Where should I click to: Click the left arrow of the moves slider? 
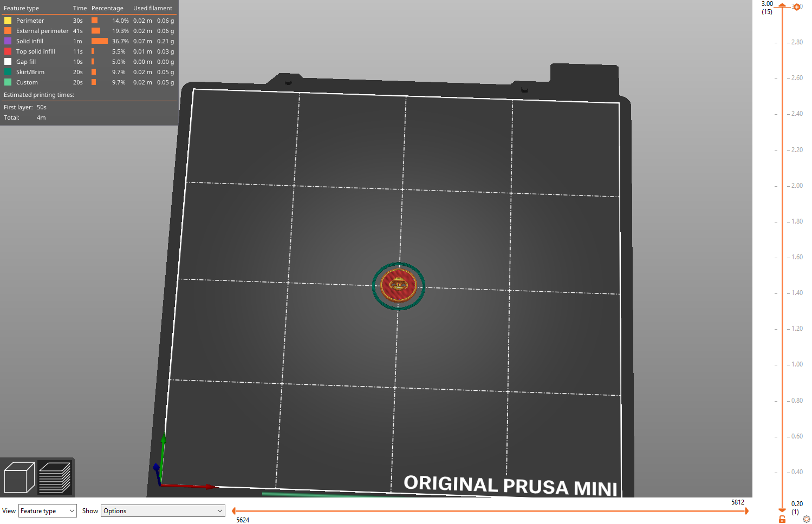tap(233, 510)
